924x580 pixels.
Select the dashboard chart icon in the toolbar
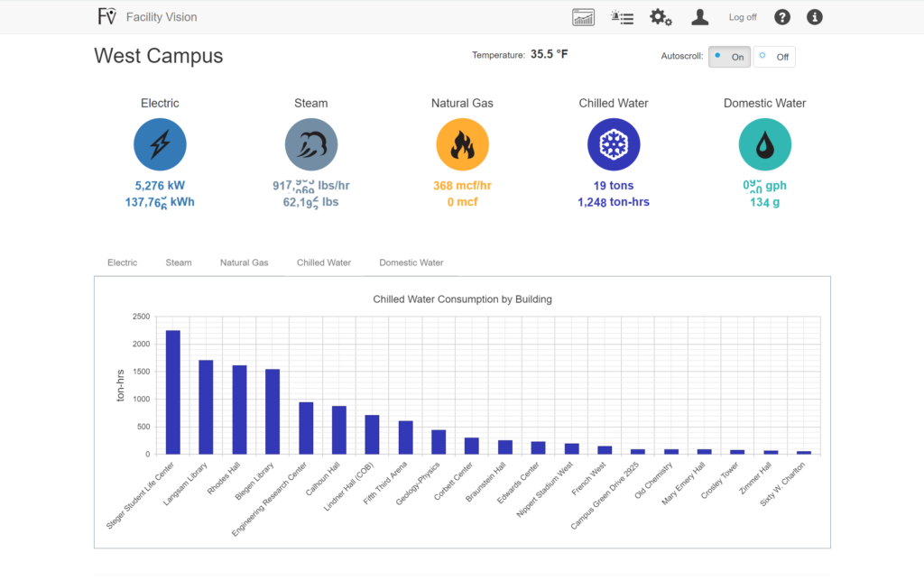tap(583, 16)
